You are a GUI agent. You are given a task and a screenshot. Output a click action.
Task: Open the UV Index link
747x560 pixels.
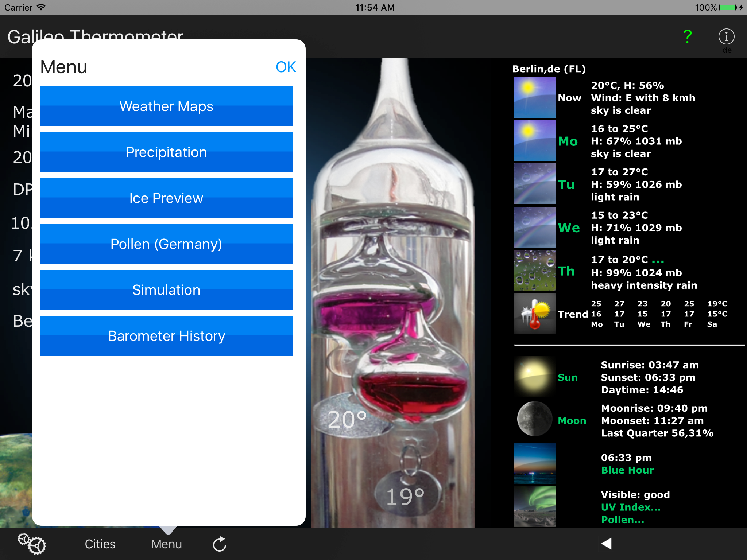tap(631, 507)
